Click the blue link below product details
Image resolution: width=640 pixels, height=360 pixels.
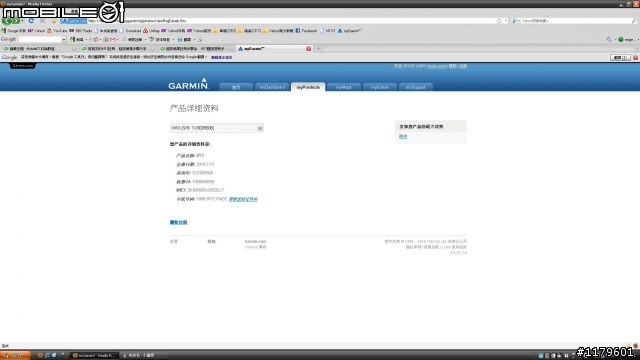point(178,222)
